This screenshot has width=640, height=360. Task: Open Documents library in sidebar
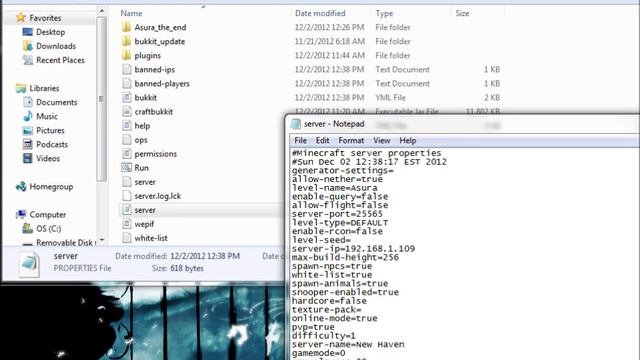(x=56, y=102)
